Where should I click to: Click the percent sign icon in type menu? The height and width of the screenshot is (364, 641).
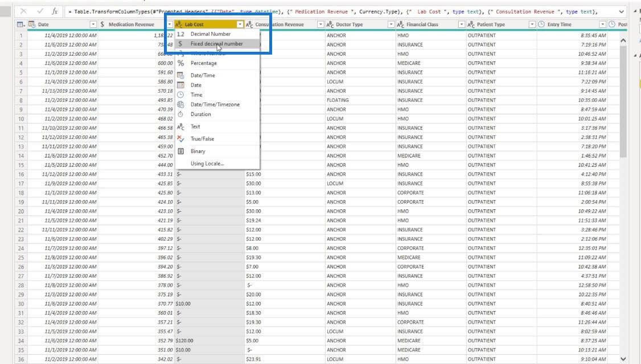(180, 63)
